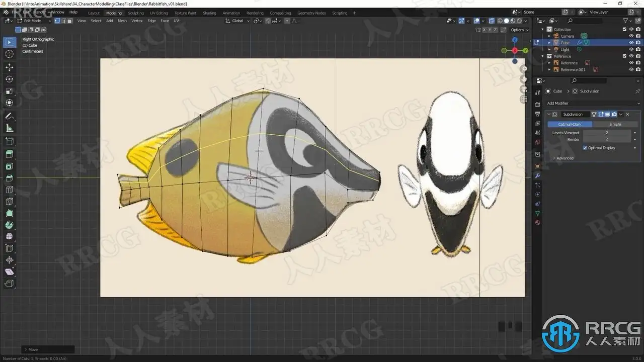This screenshot has height=362, width=644.
Task: Choose the Measure tool
Action: pyautogui.click(x=9, y=128)
